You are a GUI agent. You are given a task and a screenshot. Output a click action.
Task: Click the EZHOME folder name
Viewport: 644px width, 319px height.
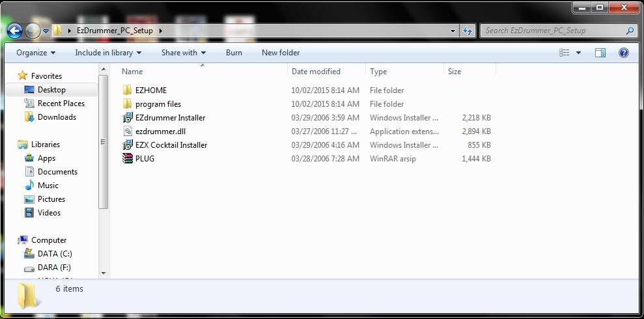150,90
